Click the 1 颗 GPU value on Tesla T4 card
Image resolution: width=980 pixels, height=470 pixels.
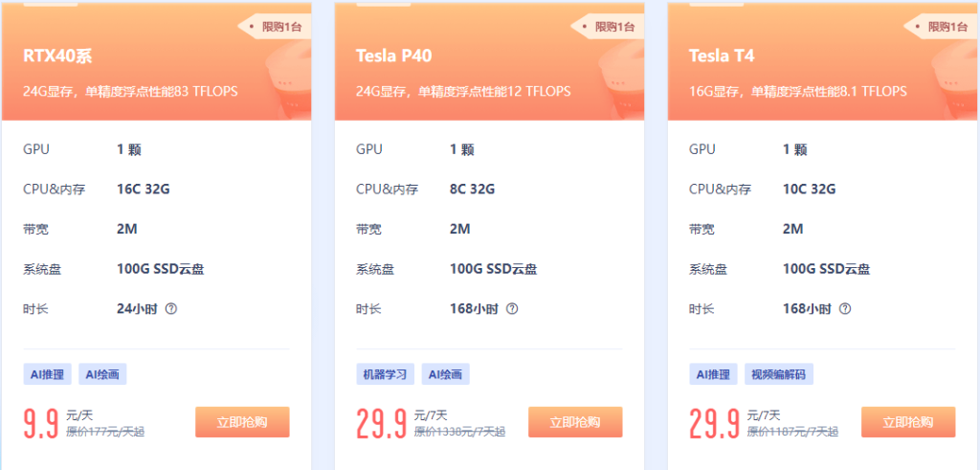pos(795,150)
